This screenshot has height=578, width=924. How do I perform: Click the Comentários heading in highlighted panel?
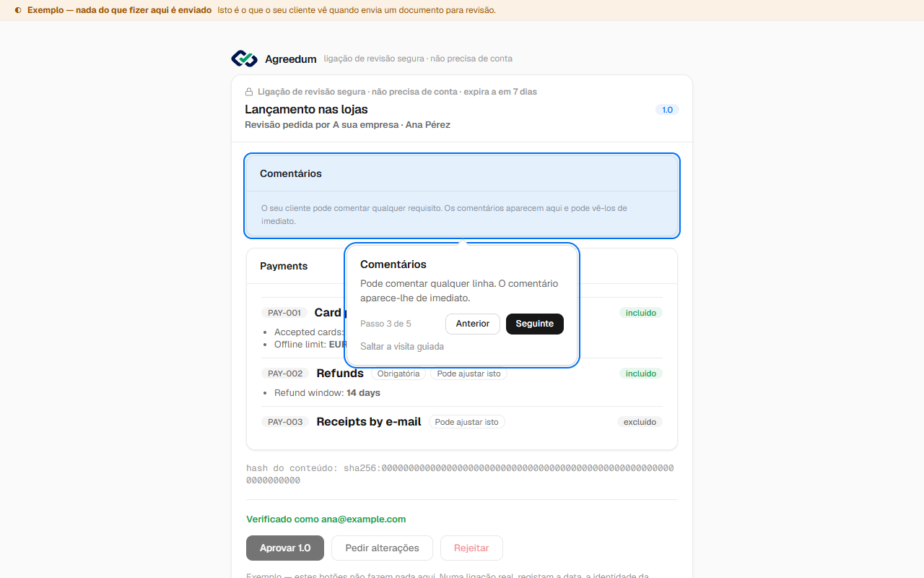coord(291,173)
